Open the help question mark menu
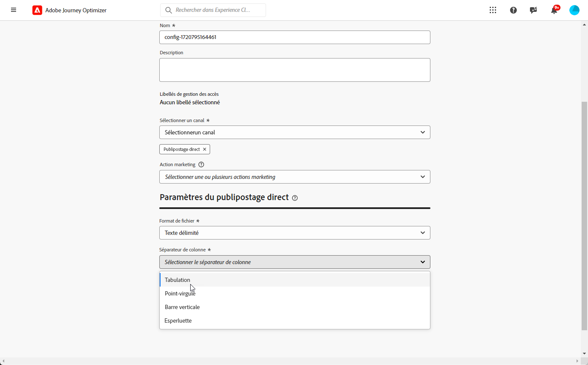This screenshot has width=588, height=365. [x=513, y=10]
